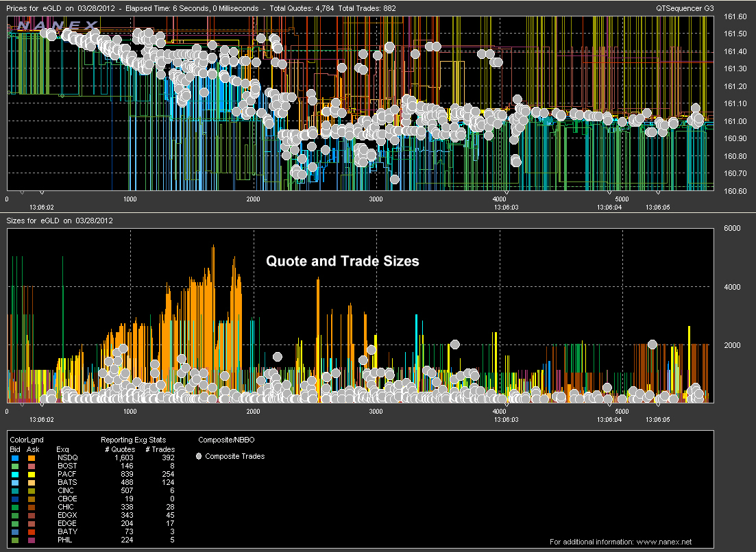Pick the EDGE bid color swatch
The image size is (756, 552).
tap(15, 524)
